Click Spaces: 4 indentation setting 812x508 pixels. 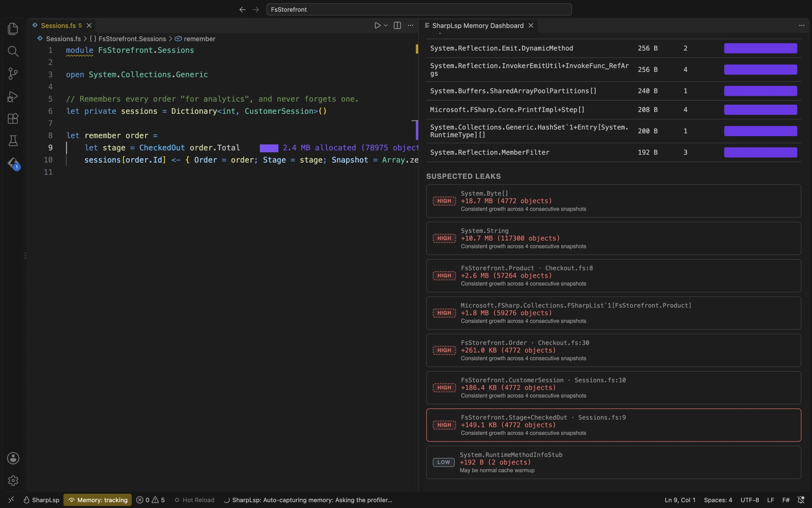pyautogui.click(x=718, y=500)
